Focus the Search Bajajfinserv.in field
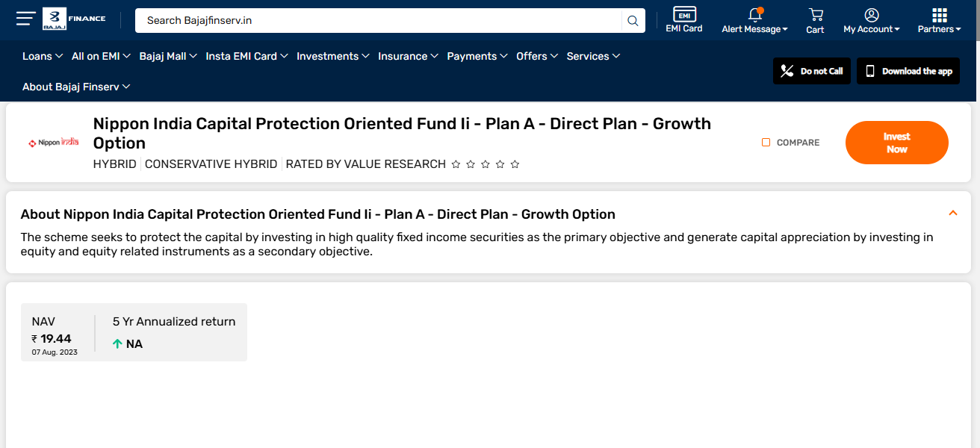This screenshot has width=980, height=448. [381, 21]
